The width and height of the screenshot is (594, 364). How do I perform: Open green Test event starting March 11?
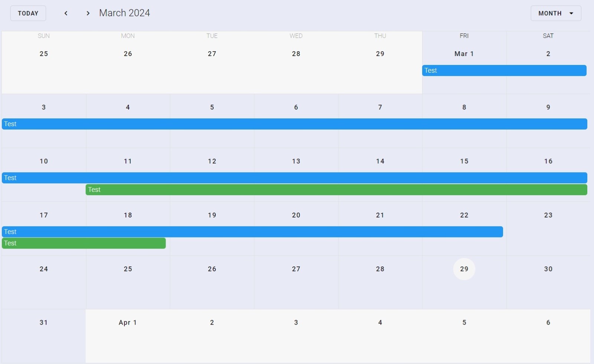[336, 190]
